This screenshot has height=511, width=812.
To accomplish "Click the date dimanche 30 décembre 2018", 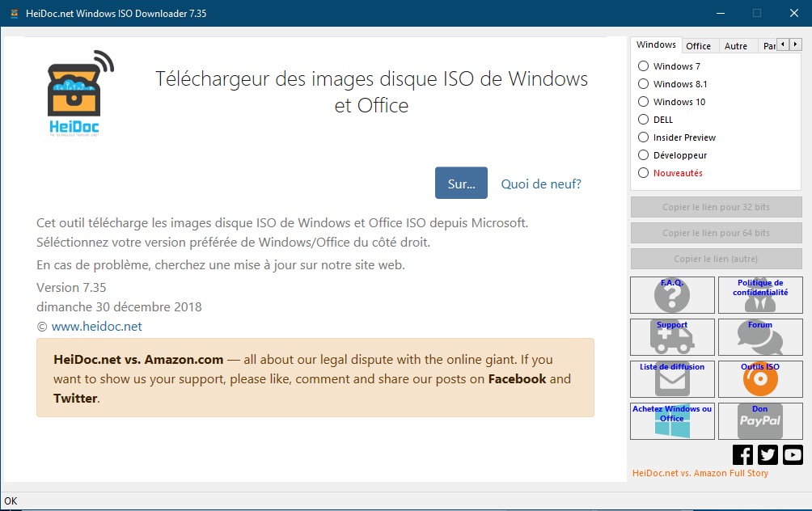I will pyautogui.click(x=119, y=307).
